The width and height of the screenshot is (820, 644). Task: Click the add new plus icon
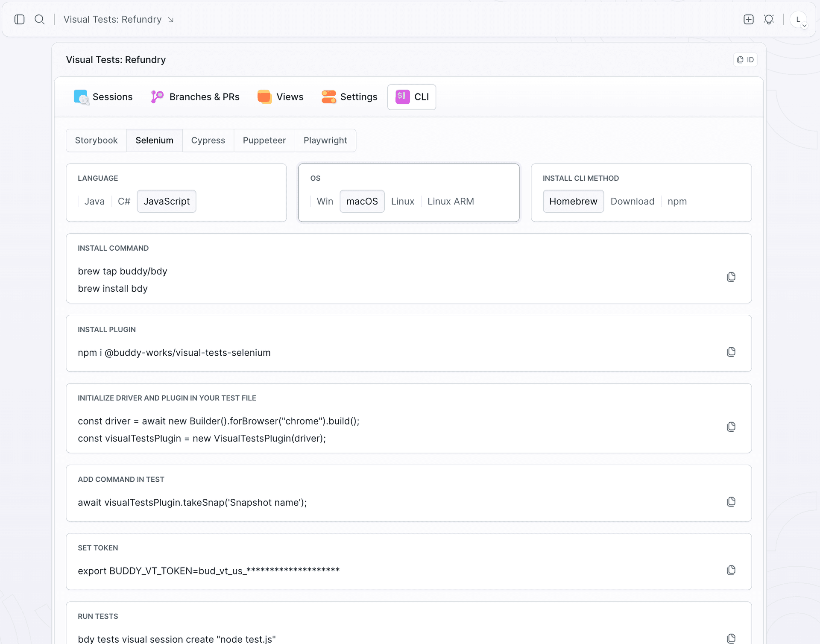point(748,19)
